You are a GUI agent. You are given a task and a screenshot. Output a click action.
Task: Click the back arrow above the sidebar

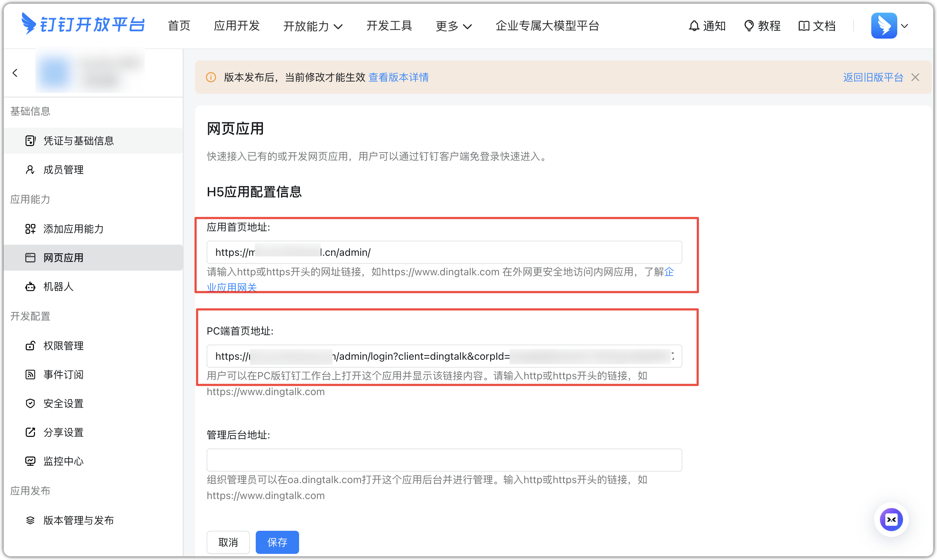coord(15,73)
